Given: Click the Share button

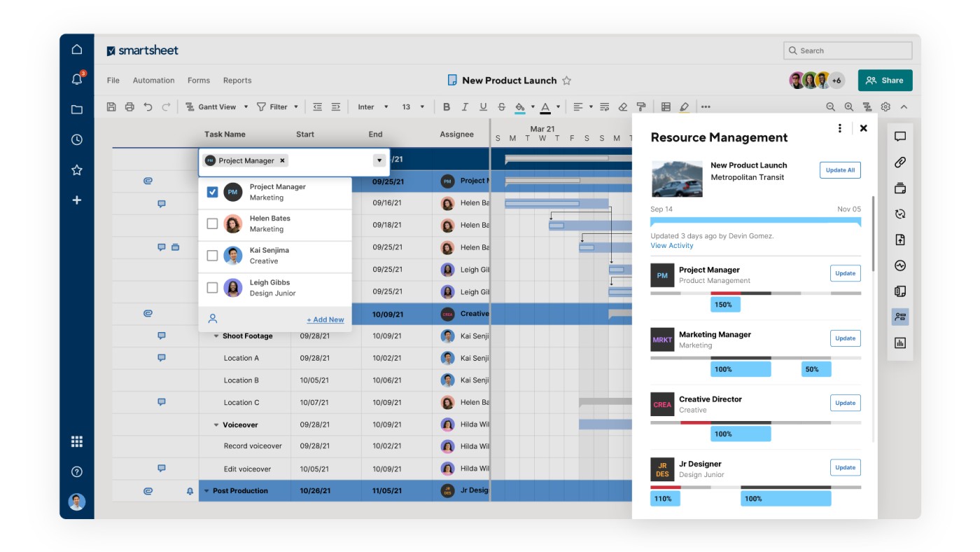Looking at the screenshot, I should pos(885,81).
